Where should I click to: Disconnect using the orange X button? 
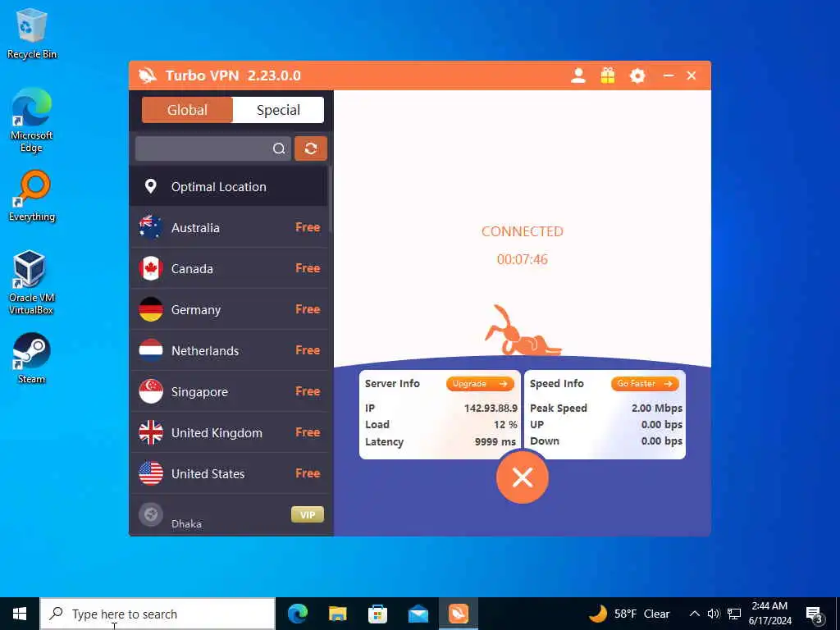pyautogui.click(x=523, y=477)
